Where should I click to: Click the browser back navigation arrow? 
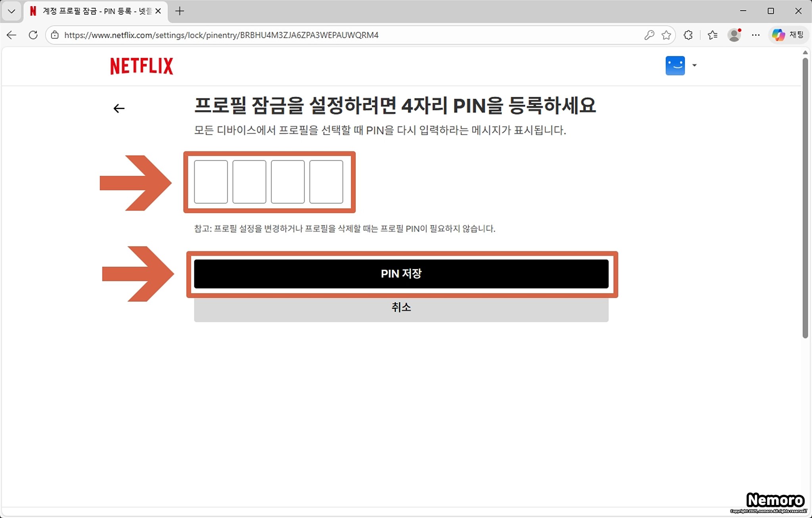click(11, 35)
